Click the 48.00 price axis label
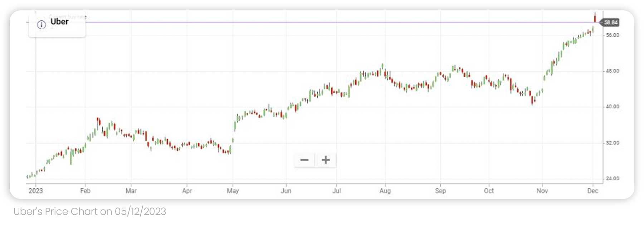This screenshot has height=225, width=644. coord(613,71)
